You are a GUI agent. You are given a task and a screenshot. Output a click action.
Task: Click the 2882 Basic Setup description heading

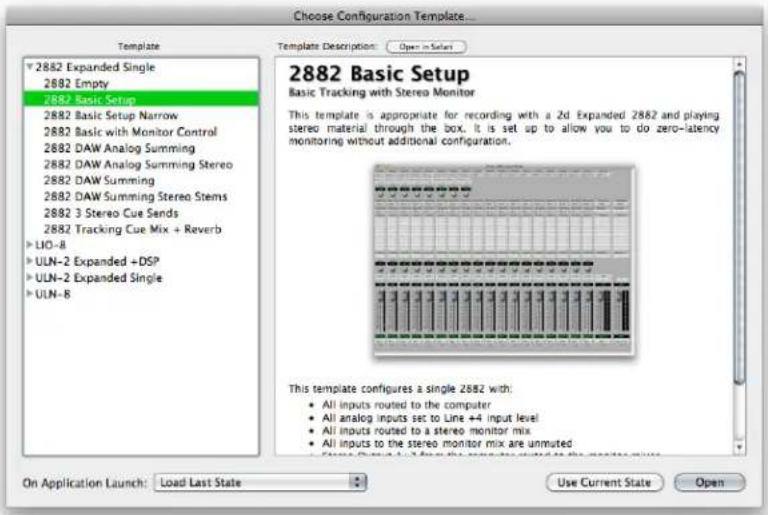click(x=379, y=74)
